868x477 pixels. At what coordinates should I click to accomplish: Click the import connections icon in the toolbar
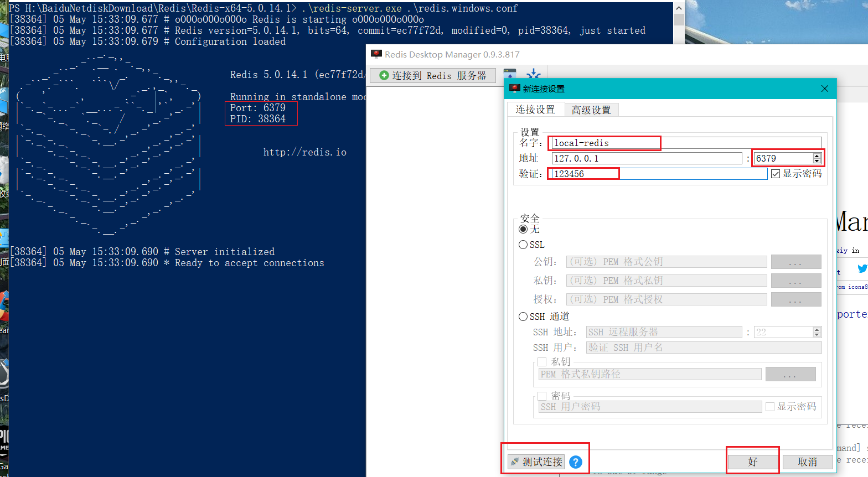[x=510, y=74]
